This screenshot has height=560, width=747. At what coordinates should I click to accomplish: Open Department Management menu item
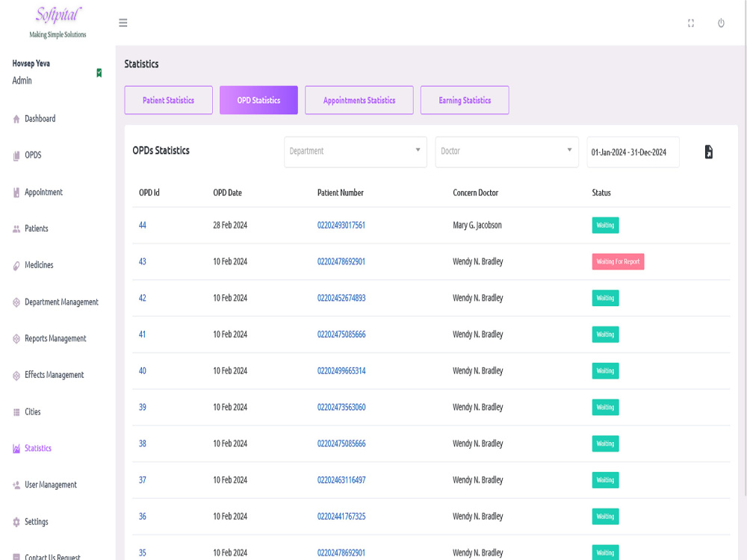(x=61, y=302)
